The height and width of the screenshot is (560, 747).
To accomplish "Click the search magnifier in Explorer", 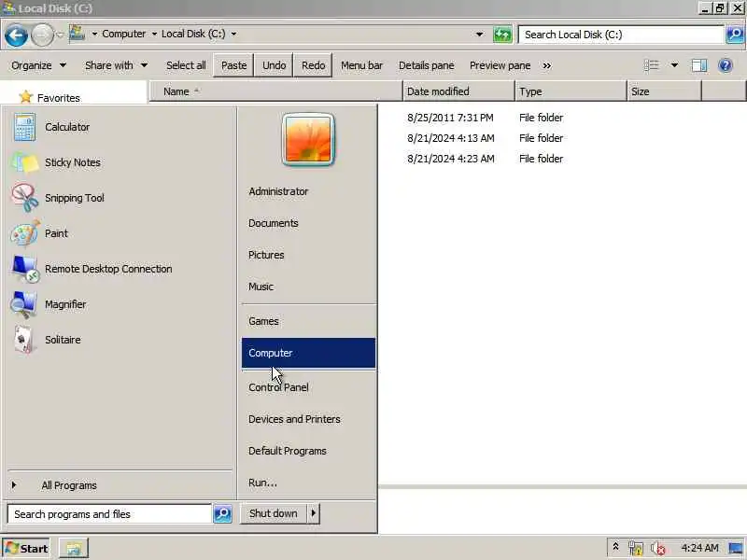I will coord(735,35).
